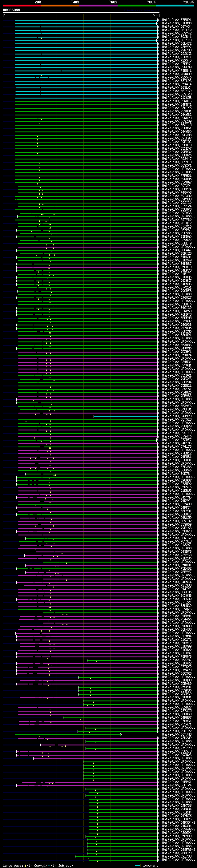Viewport: 197px width, 868px height.
Task: Select hit label UniRef100_A3BN41
Action: pyautogui.click(x=176, y=71)
